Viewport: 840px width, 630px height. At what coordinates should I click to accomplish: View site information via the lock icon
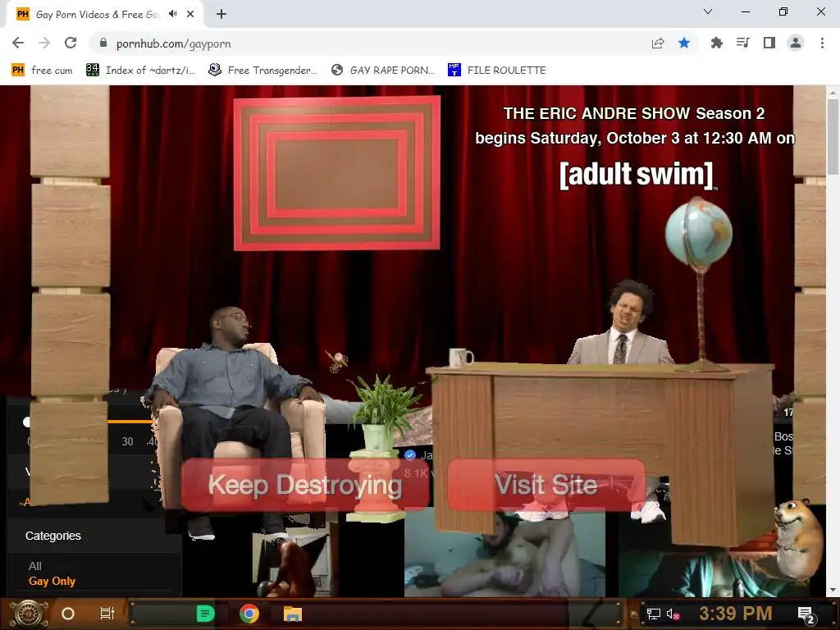click(103, 43)
